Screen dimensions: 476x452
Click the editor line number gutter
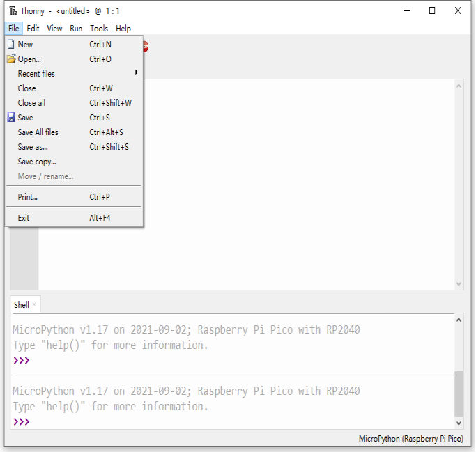(x=24, y=258)
